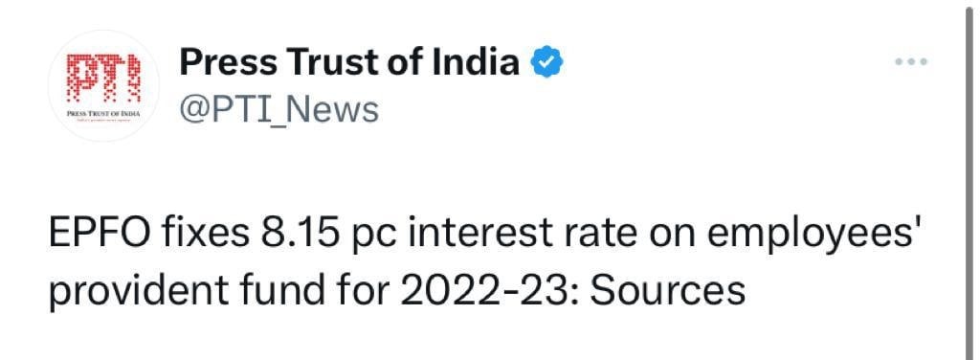Open the three-dot more options menu
This screenshot has width=980, height=360.
(x=911, y=61)
